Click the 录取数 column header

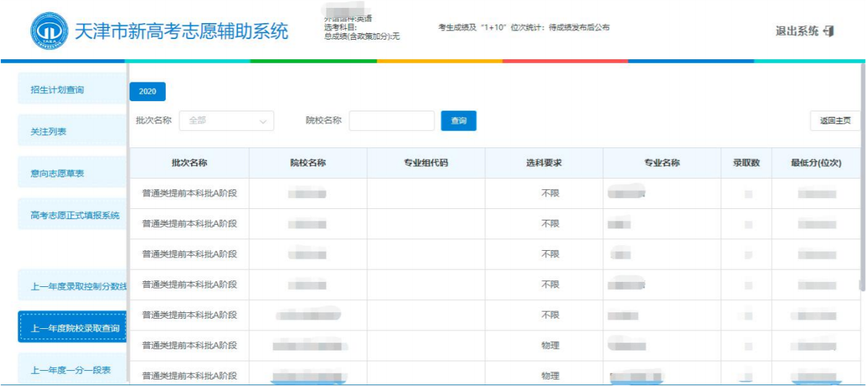746,163
